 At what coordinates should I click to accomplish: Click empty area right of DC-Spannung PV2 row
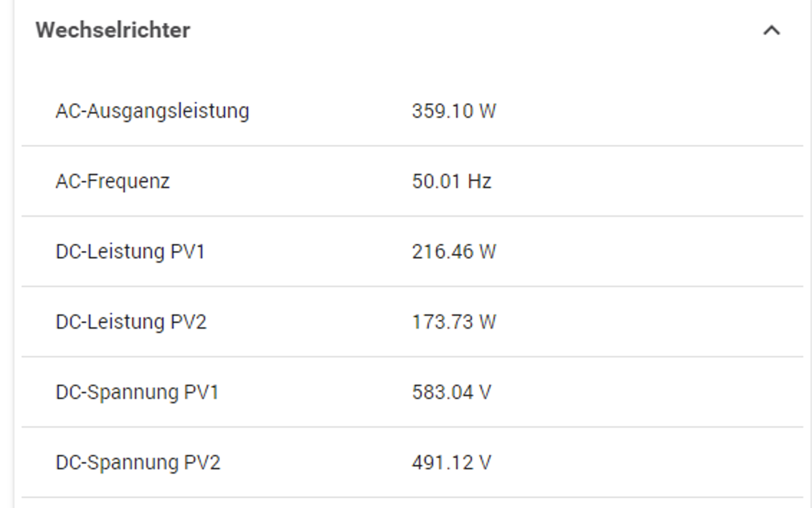pyautogui.click(x=647, y=462)
